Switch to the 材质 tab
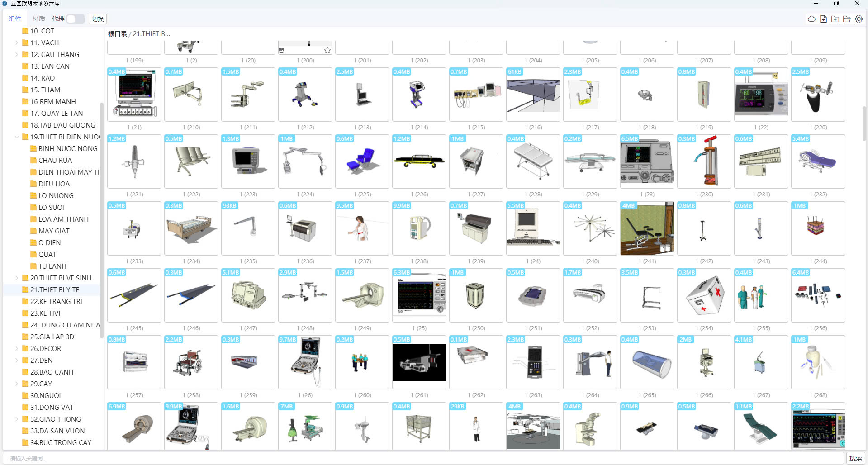This screenshot has width=868, height=465. coord(39,19)
